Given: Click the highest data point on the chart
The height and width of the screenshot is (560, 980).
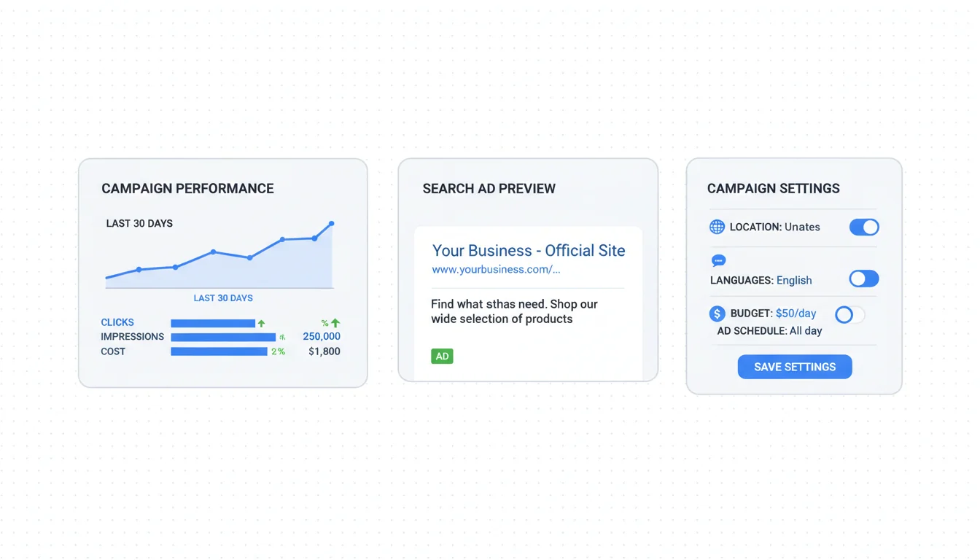Looking at the screenshot, I should 332,224.
